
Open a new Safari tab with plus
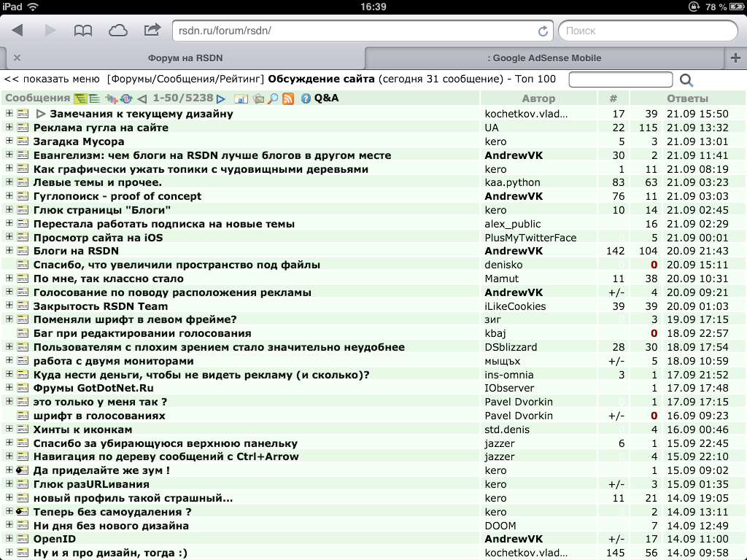click(735, 58)
